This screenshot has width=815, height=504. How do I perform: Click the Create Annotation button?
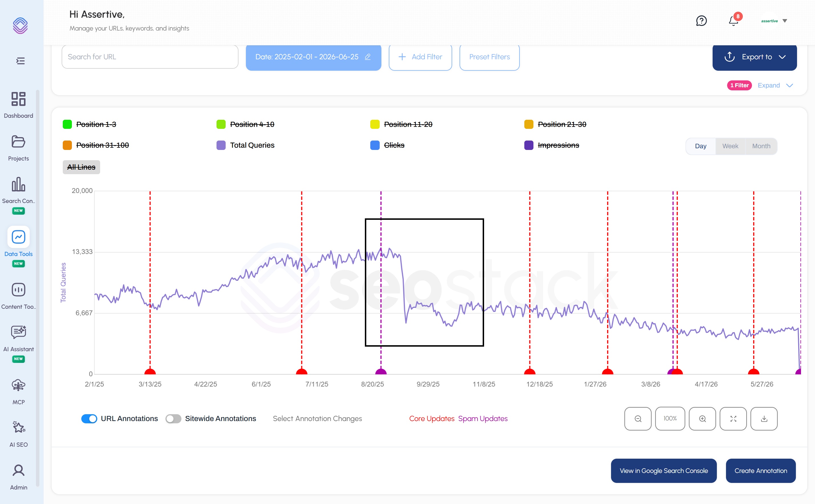tap(761, 471)
